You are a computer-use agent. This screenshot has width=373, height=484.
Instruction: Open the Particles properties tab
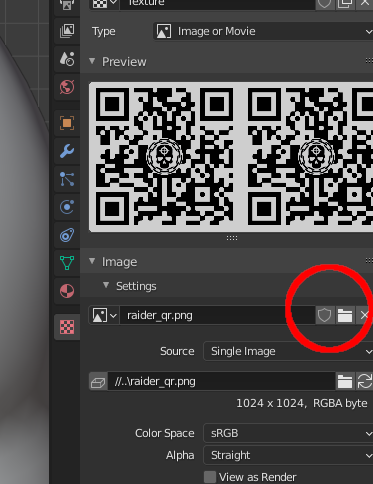[67, 179]
